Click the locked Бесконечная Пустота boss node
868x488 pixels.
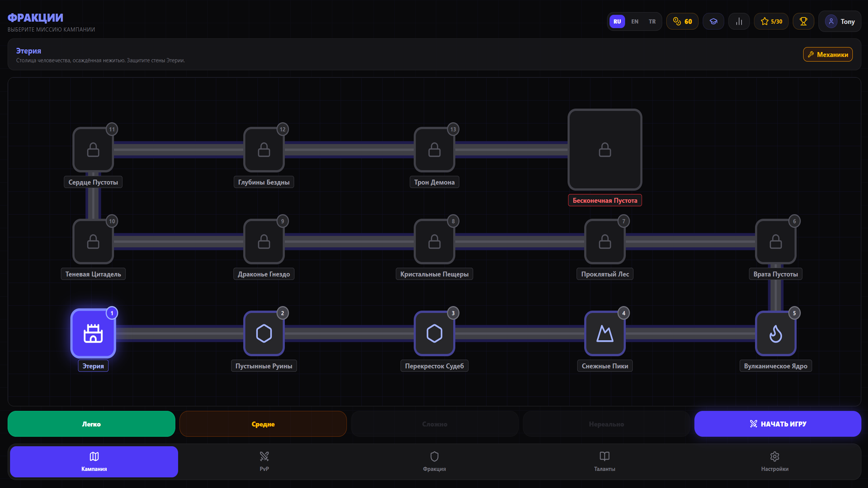(x=605, y=150)
